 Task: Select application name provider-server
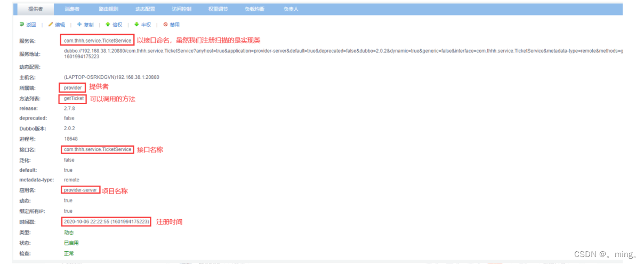tap(80, 190)
